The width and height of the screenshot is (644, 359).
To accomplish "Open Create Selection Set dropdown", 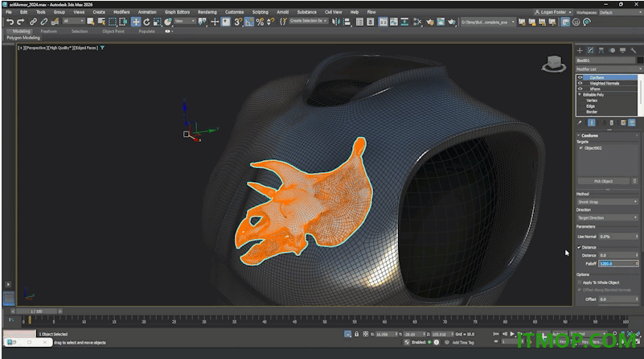I will (x=309, y=21).
